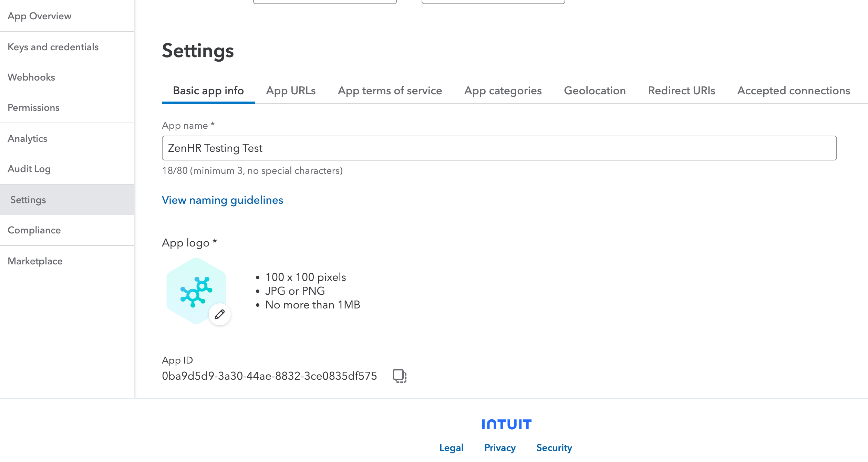Viewport: 868px width, 462px height.
Task: Click the pencil edit icon on app logo
Action: point(220,314)
